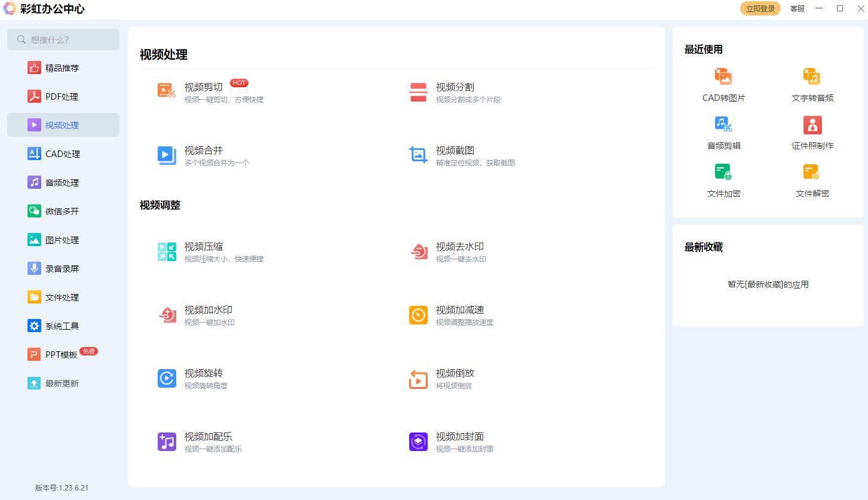Open 客服 customer service link
Viewport: 868px width, 500px height.
click(x=797, y=8)
